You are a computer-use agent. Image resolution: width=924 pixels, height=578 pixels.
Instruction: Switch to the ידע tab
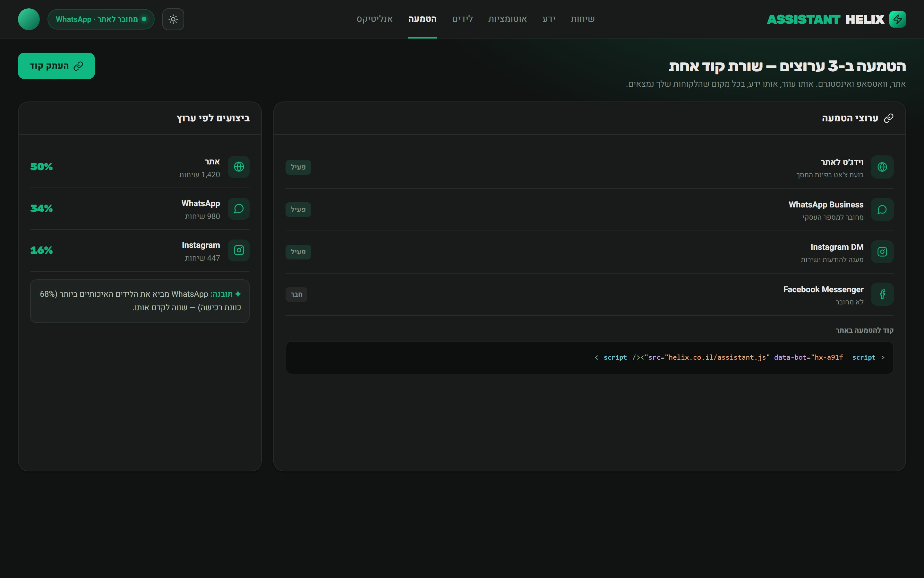[x=549, y=19]
